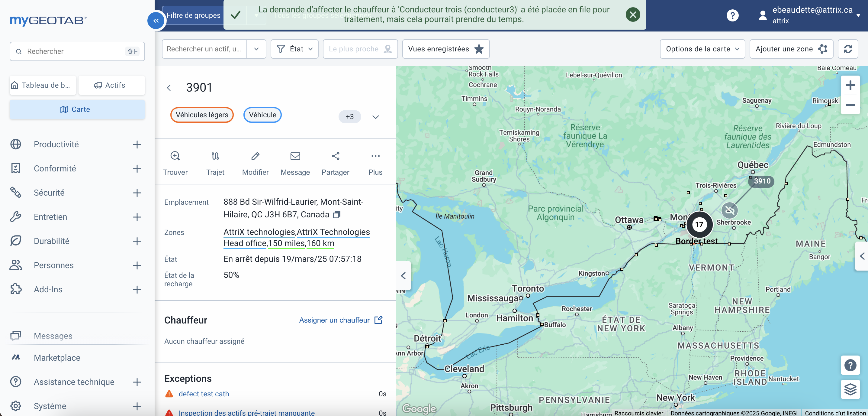Open the Sécurité menu item

[49, 193]
